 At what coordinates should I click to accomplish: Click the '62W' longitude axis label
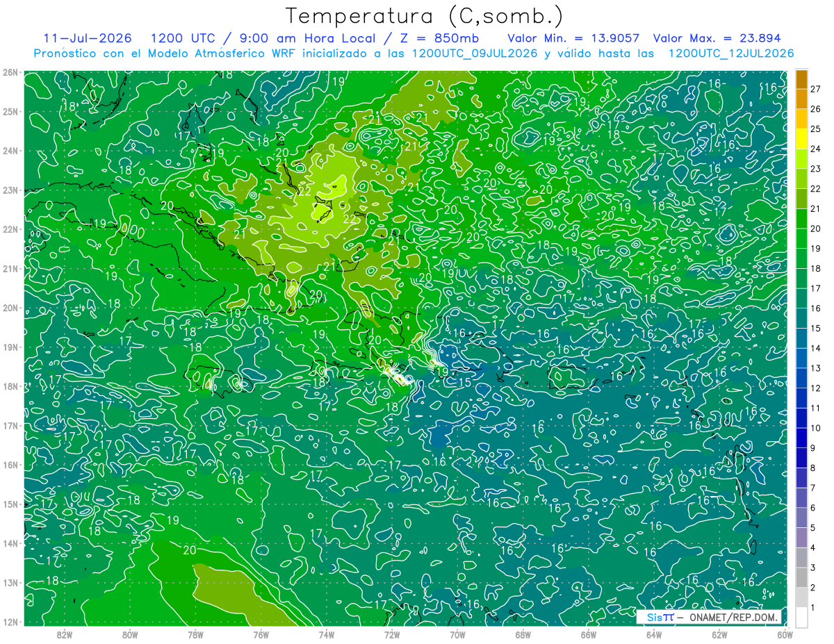click(x=719, y=634)
